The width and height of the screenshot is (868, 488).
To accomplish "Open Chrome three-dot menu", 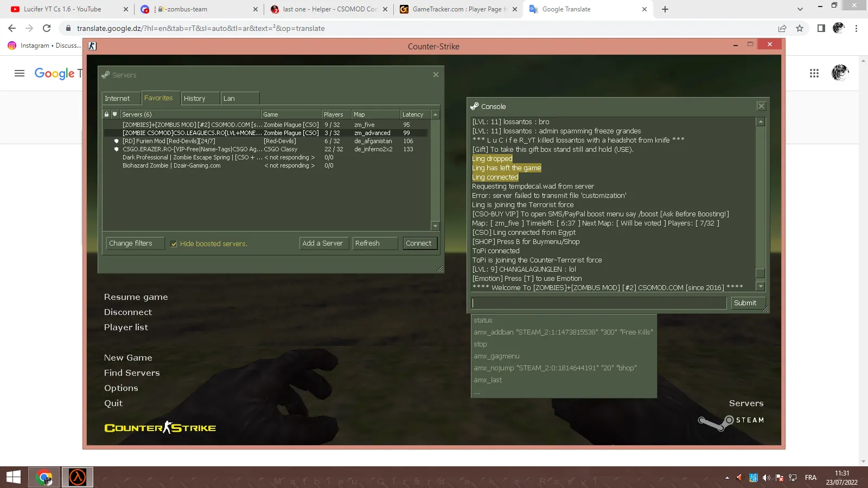I will point(856,28).
